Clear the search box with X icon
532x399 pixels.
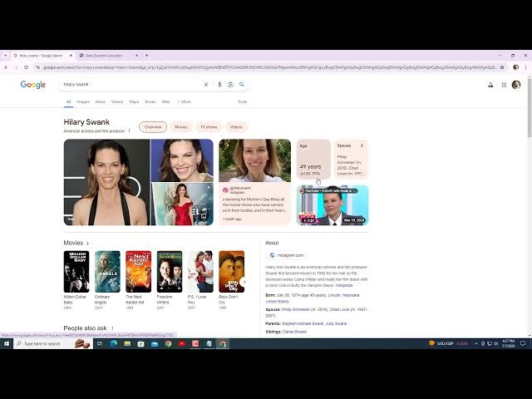(206, 85)
